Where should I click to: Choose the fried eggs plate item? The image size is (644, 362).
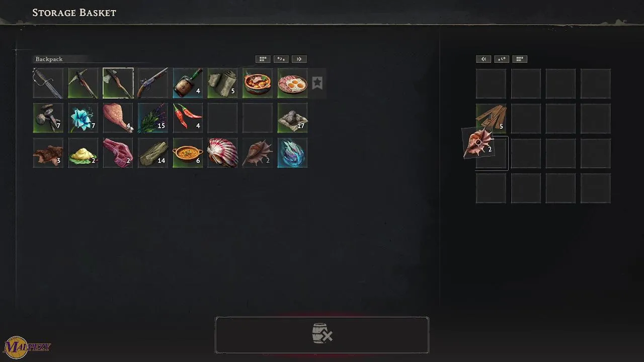292,83
